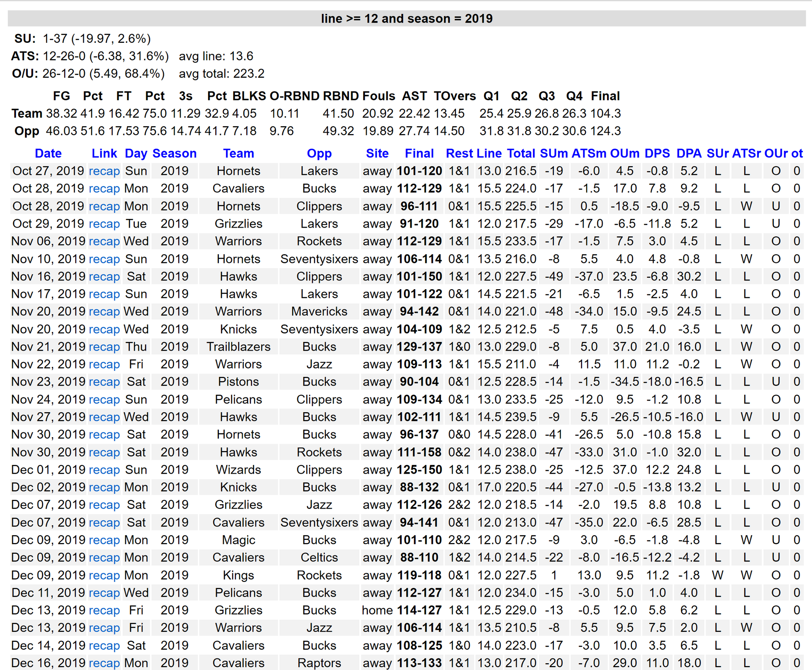Open recap for Dec 16 Cavaliers-Raptors game

[104, 663]
